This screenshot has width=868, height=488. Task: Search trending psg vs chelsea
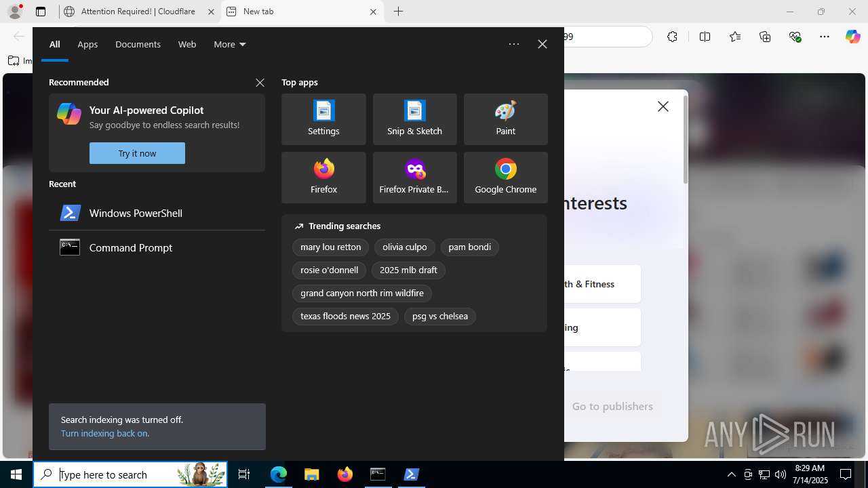click(440, 316)
